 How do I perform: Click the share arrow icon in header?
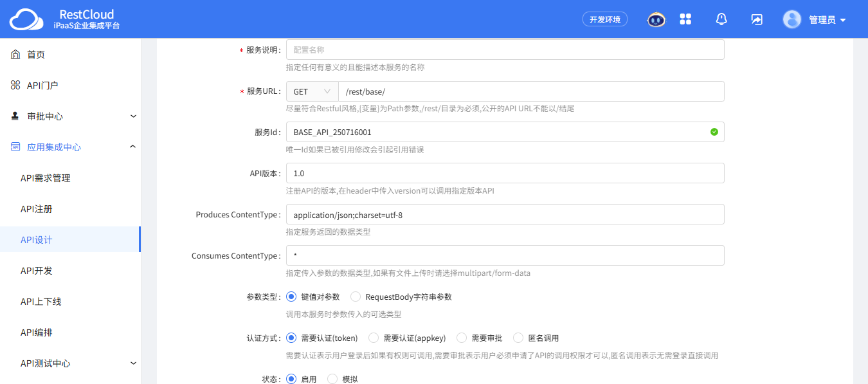click(757, 19)
